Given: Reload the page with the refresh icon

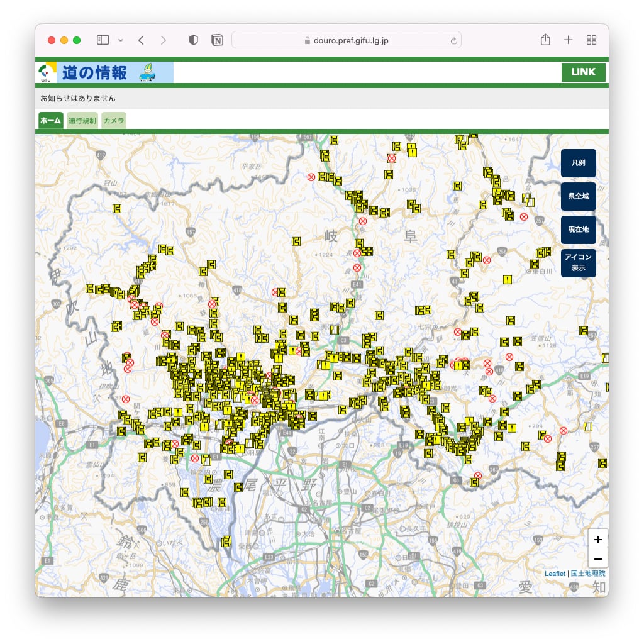Looking at the screenshot, I should coord(453,41).
